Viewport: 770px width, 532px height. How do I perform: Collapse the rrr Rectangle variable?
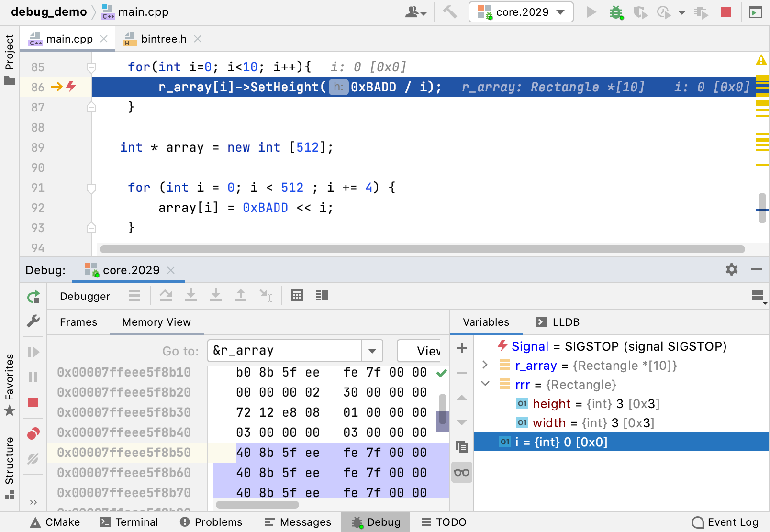(485, 384)
